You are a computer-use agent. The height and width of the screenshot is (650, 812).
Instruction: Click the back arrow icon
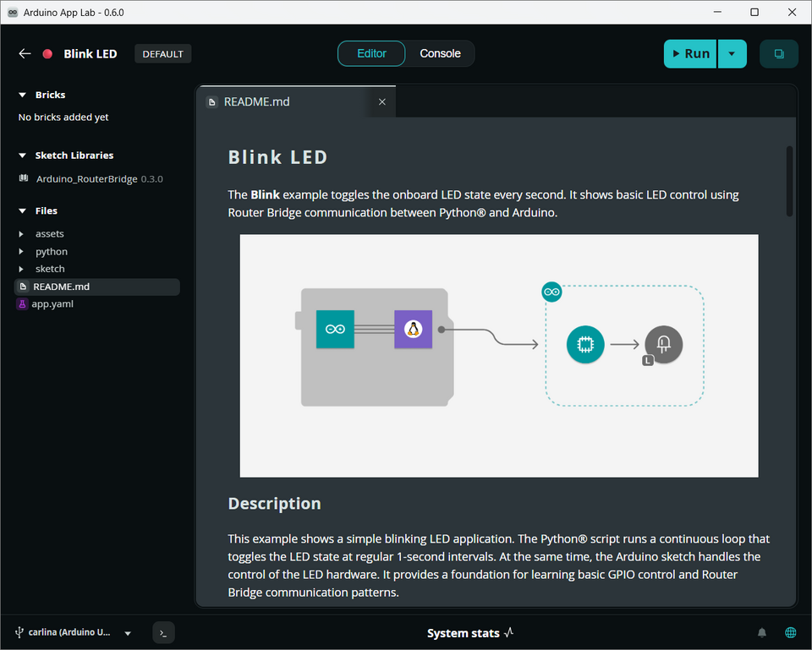[25, 54]
